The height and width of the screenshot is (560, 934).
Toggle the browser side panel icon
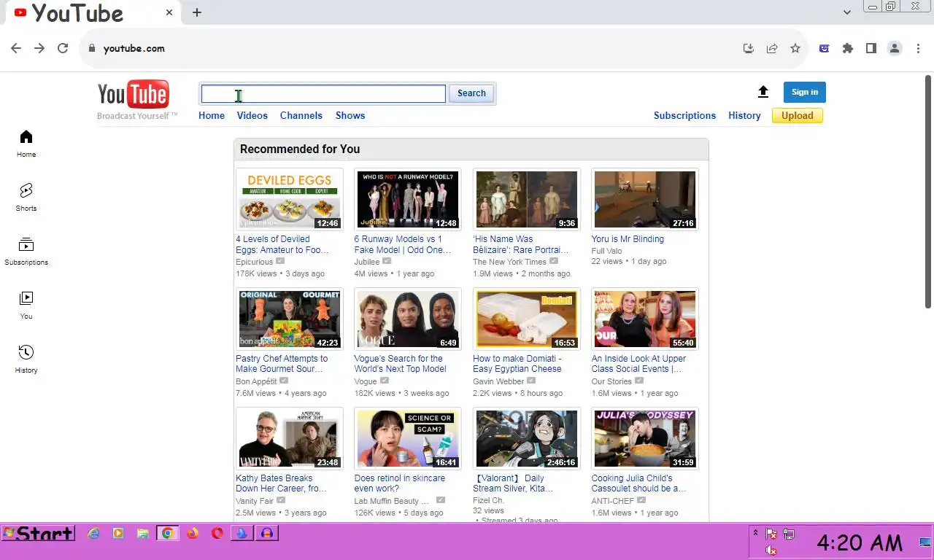click(871, 48)
